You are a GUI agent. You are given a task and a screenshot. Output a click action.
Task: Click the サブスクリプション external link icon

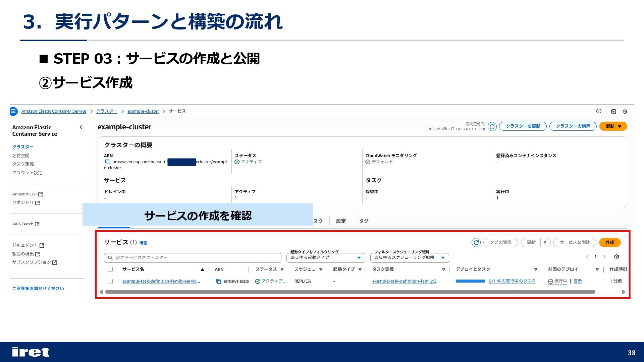pyautogui.click(x=55, y=262)
